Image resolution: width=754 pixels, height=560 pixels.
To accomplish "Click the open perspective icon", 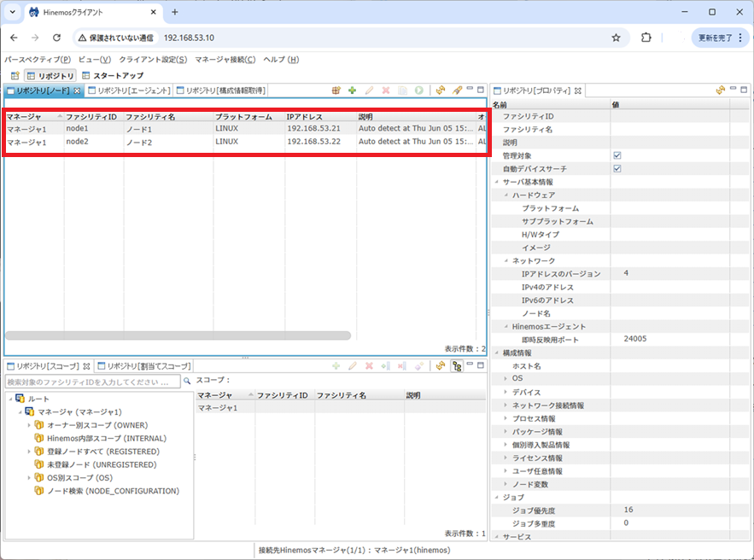I will point(15,75).
